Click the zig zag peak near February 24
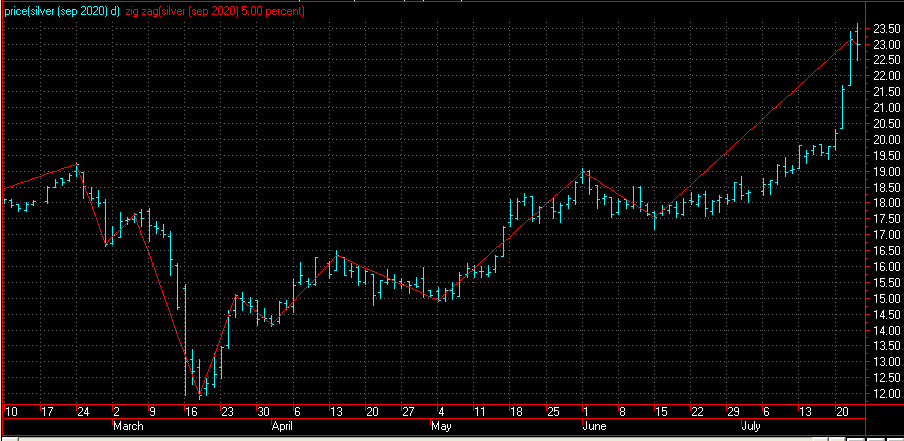The image size is (904, 441). coord(77,164)
